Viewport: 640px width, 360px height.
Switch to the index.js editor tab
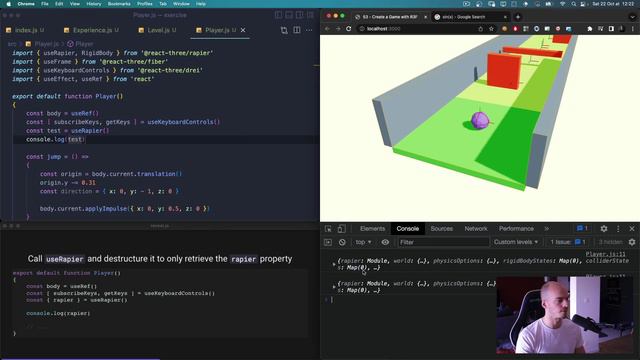click(x=25, y=30)
